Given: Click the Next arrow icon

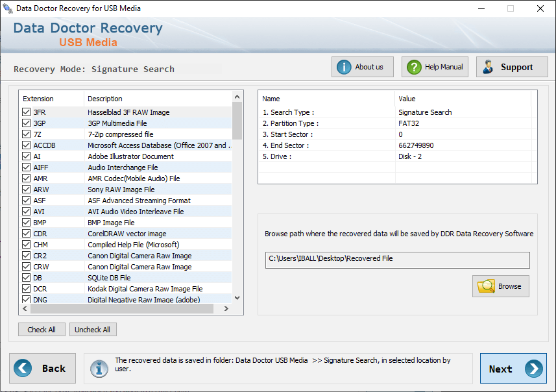Looking at the screenshot, I should (x=534, y=369).
